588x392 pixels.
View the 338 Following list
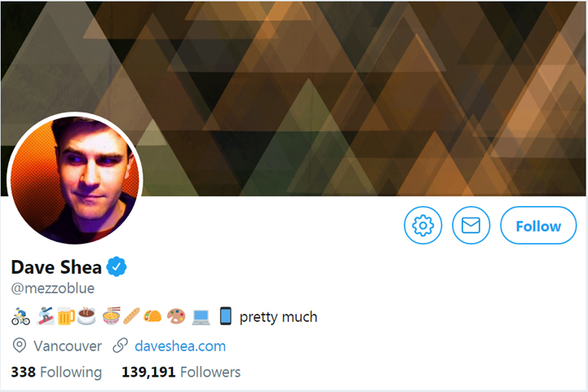pos(56,372)
